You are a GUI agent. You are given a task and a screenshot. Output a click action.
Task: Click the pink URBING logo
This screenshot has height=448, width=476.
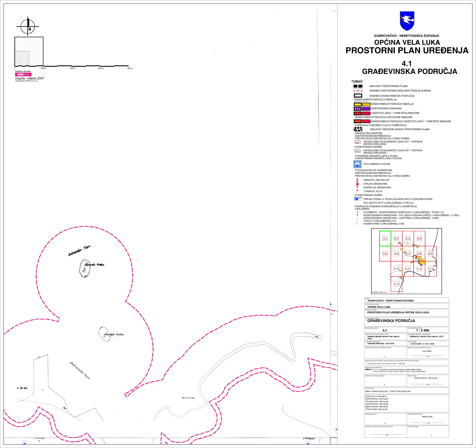[23, 74]
